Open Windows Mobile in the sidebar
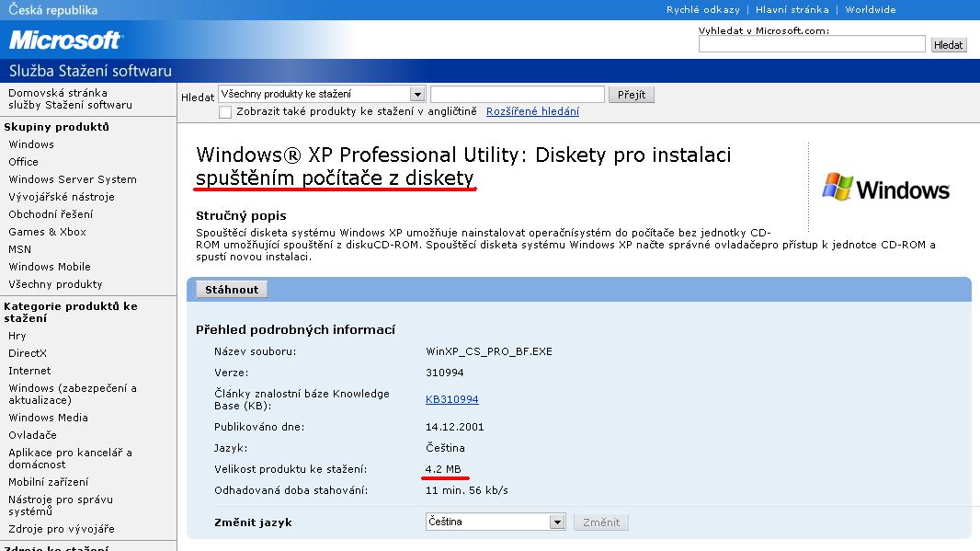The image size is (980, 551). [x=50, y=267]
